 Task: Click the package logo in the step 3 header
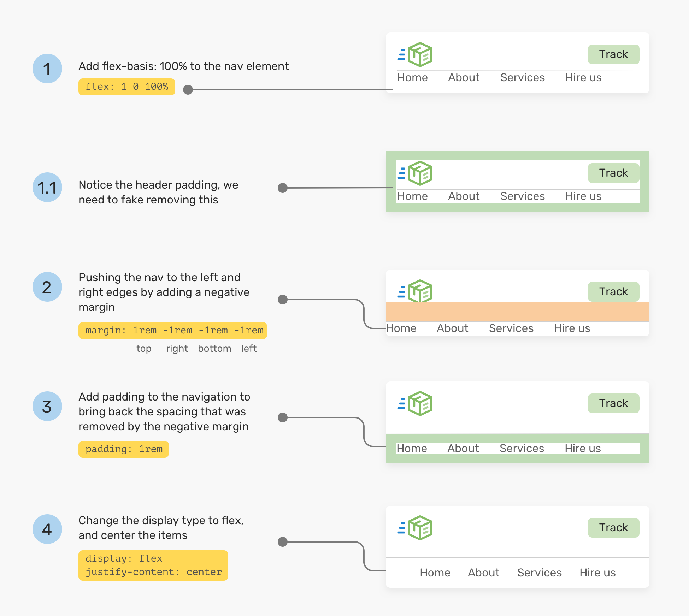point(416,403)
